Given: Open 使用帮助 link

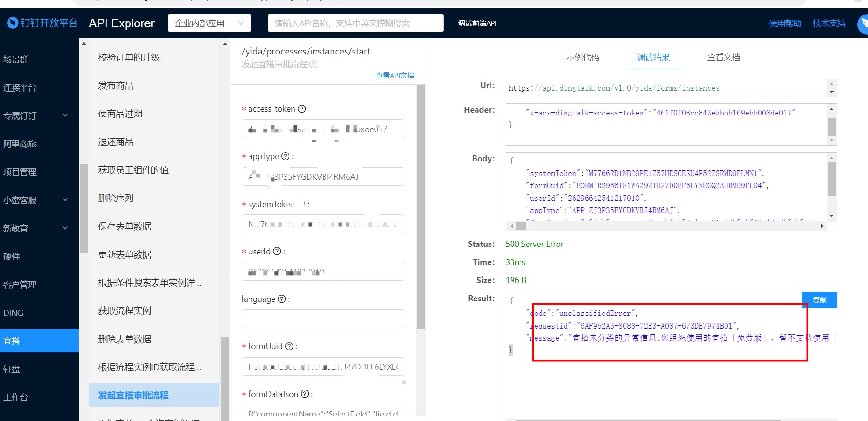Looking at the screenshot, I should tap(785, 23).
